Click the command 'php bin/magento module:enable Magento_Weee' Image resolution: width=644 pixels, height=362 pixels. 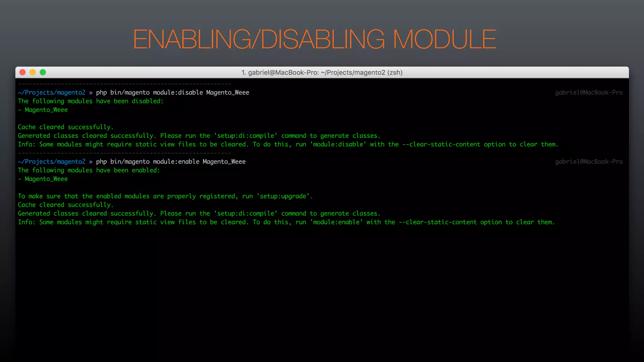pos(171,162)
